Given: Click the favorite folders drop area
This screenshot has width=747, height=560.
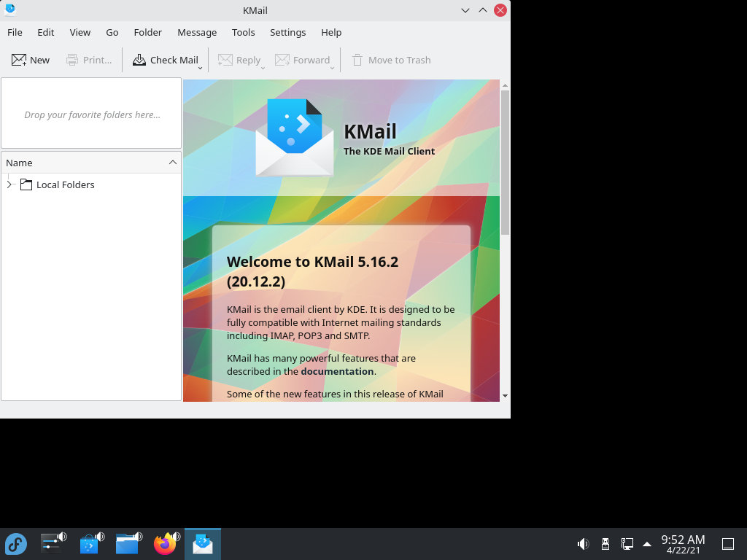Looking at the screenshot, I should click(x=91, y=113).
